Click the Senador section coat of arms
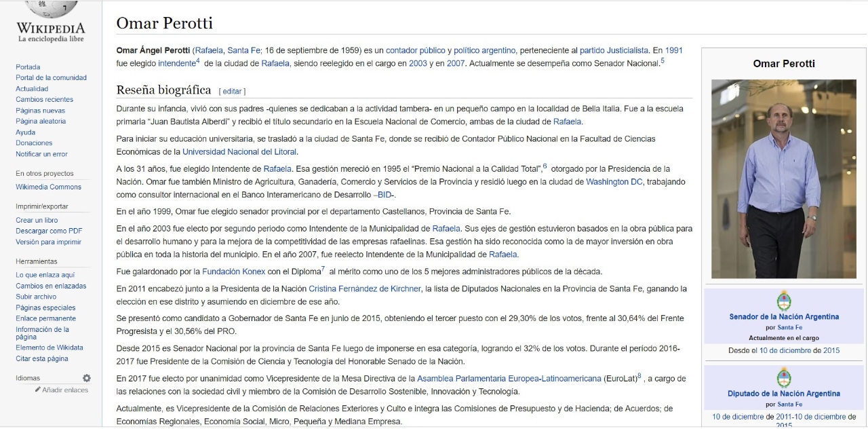The width and height of the screenshot is (868, 429). coord(784,301)
